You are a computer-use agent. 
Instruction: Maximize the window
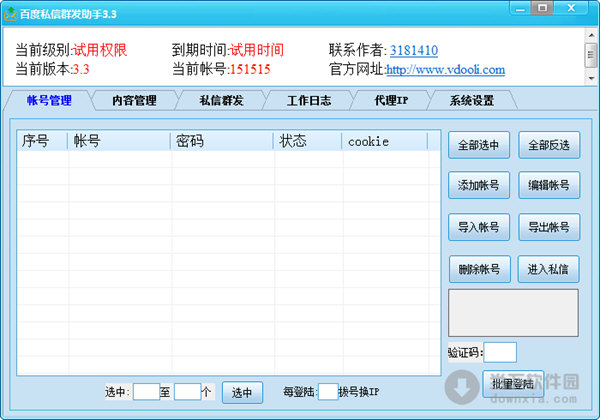tap(542, 8)
